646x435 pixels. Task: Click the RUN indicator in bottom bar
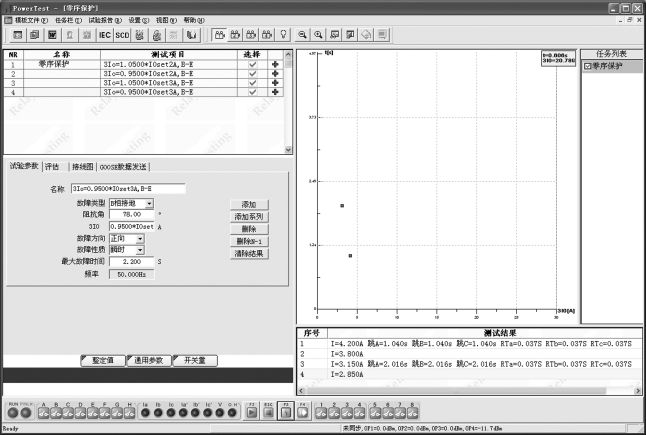13,410
